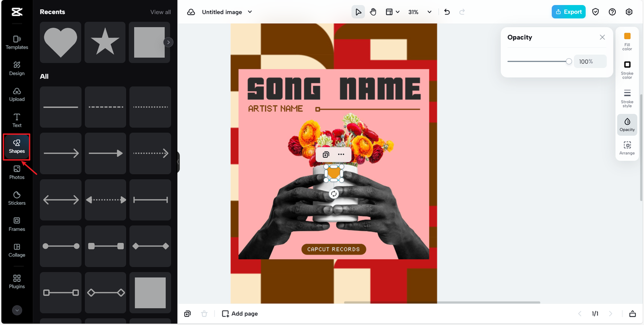The height and width of the screenshot is (325, 644).
Task: Click the rotate handle below the shape
Action: [334, 194]
